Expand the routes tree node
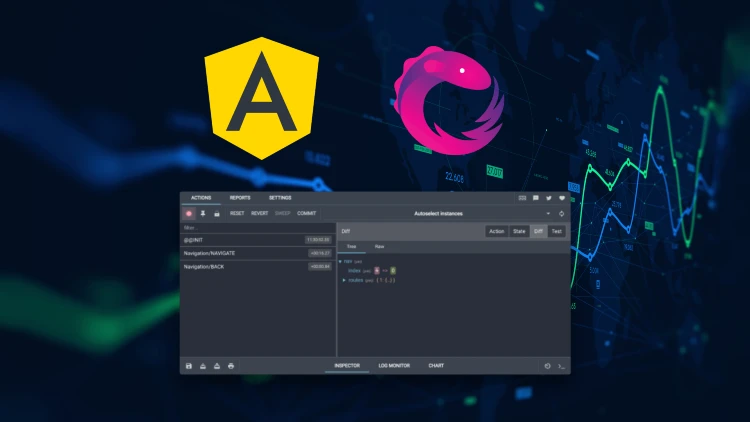Image resolution: width=750 pixels, height=422 pixels. tap(344, 280)
